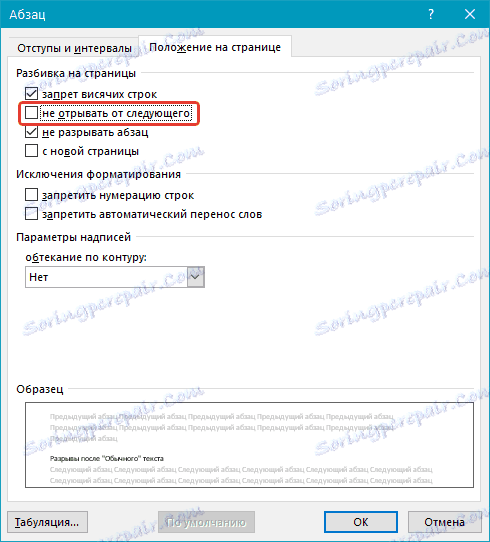Enable не отрывать от следующего checkbox
Screen dimensions: 490x542
(x=31, y=113)
